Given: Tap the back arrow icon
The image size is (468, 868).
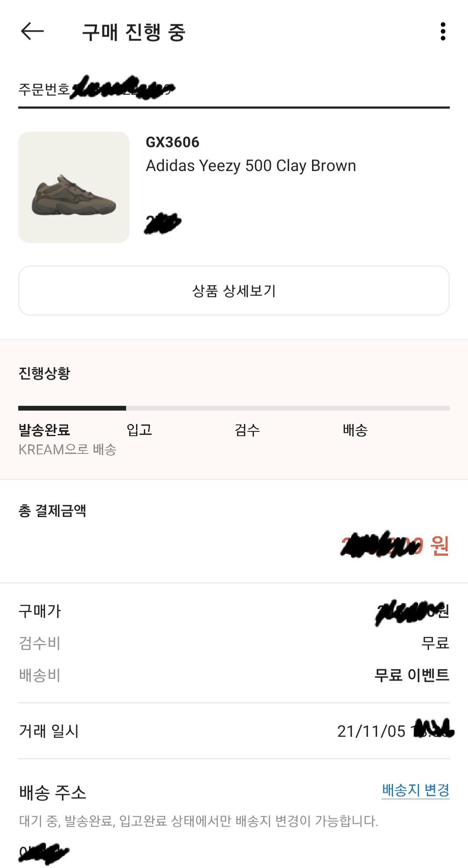Looking at the screenshot, I should [32, 31].
